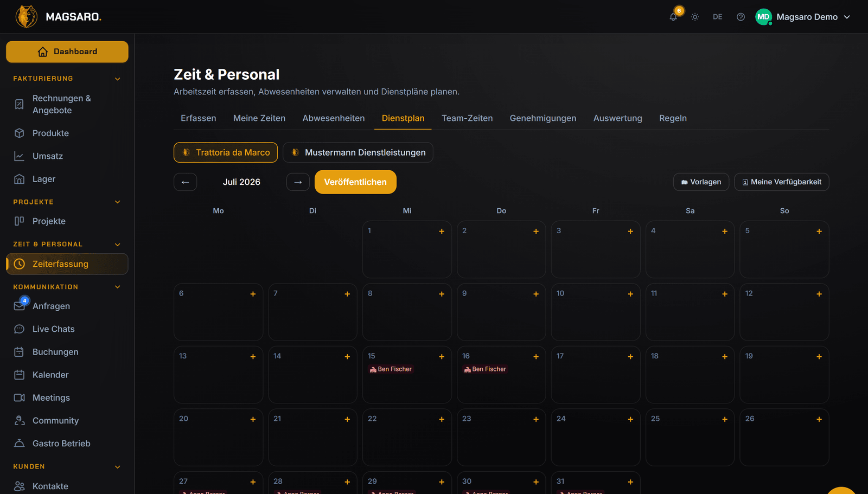Switch to the Team-Zeiten tab
Image resolution: width=868 pixels, height=494 pixels.
pos(467,118)
